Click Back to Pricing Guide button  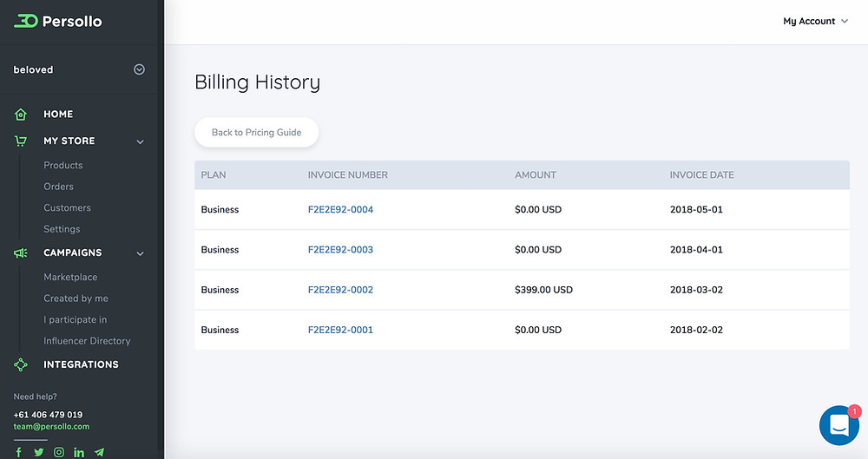(256, 133)
